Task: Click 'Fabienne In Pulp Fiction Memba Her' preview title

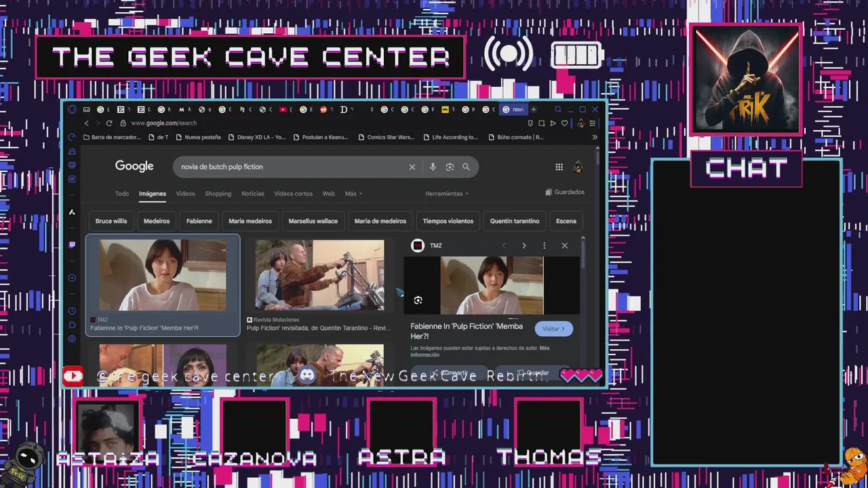Action: click(467, 331)
